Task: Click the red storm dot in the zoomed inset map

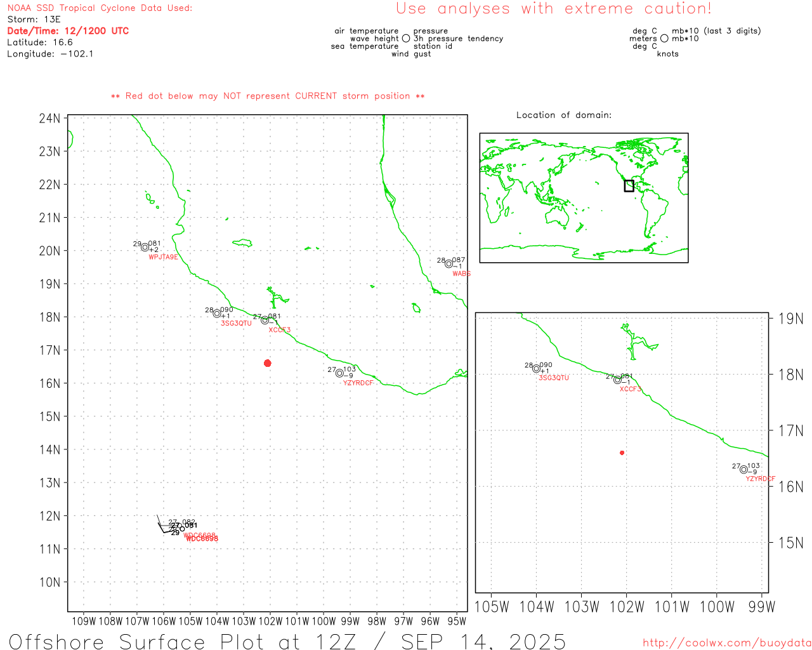Action: (622, 453)
